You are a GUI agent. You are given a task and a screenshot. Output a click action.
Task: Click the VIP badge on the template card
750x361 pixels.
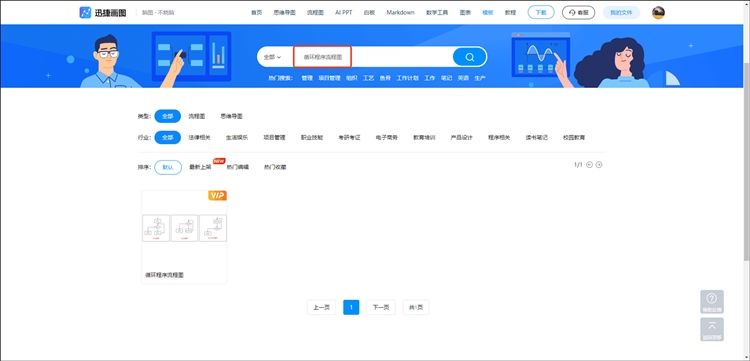(217, 195)
